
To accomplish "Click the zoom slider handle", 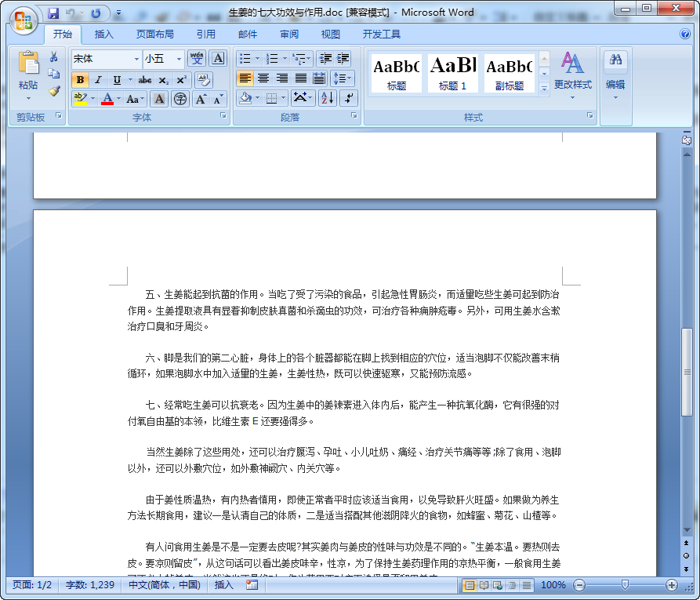I will 625,585.
